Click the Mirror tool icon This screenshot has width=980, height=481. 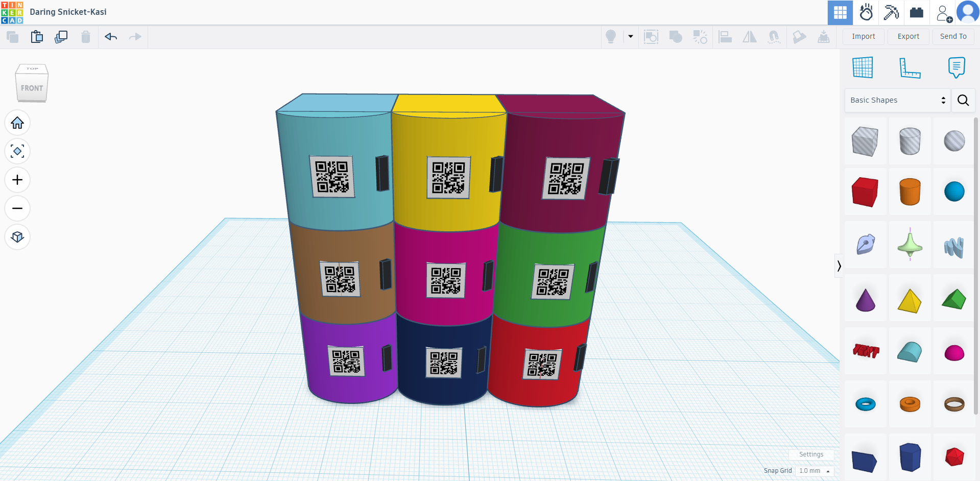pos(750,37)
